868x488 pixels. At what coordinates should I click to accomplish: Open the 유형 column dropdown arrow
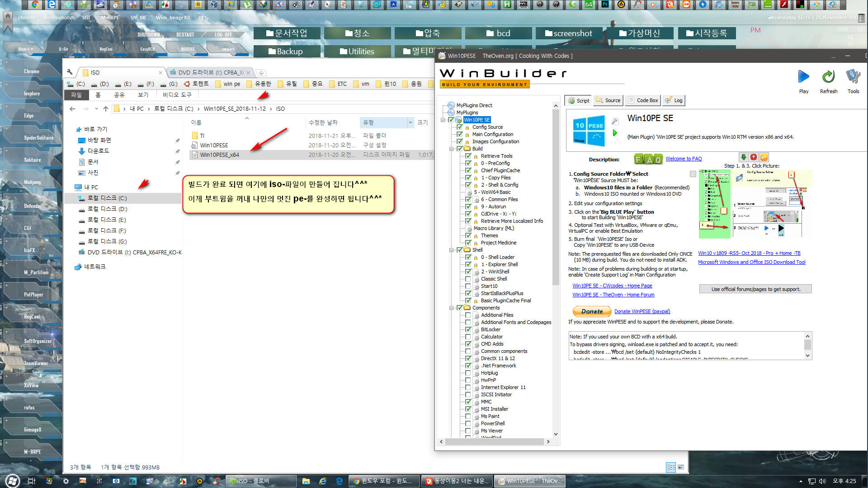point(410,122)
